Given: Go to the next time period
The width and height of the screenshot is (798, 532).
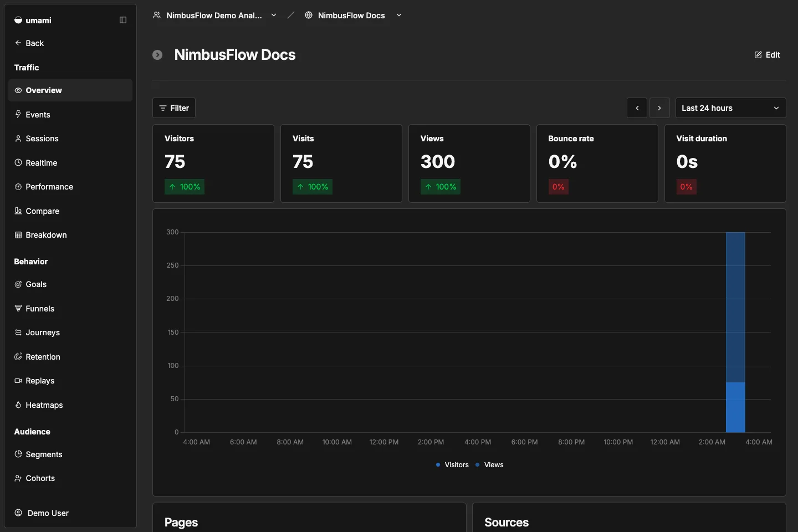Looking at the screenshot, I should coord(659,108).
